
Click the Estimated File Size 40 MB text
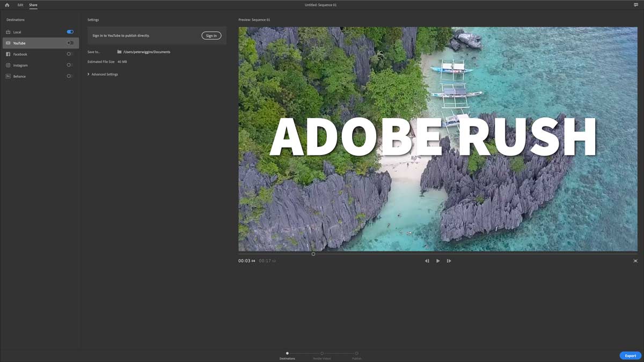click(107, 62)
